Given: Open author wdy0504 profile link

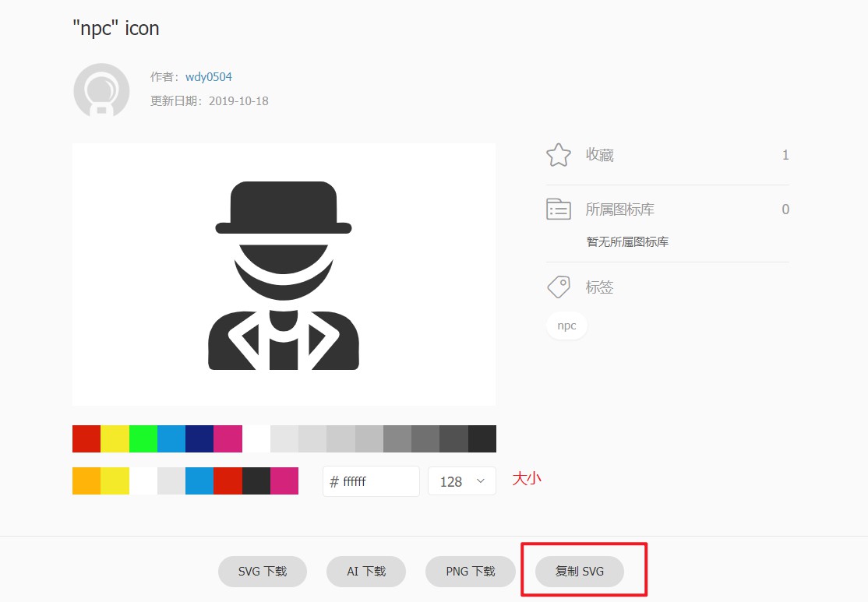Looking at the screenshot, I should [x=209, y=77].
